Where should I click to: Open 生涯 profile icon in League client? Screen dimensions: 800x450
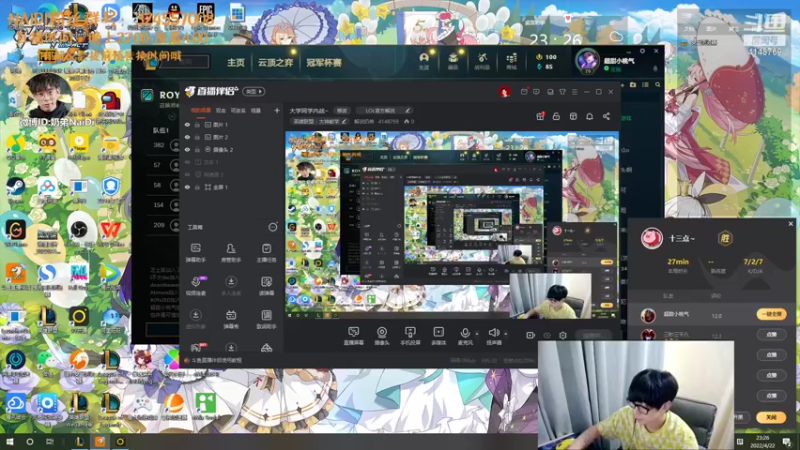coord(424,61)
